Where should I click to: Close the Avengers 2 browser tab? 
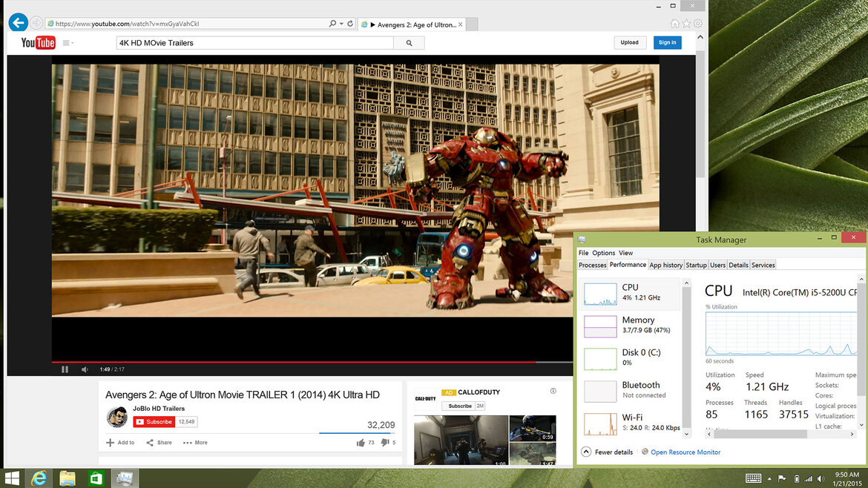(461, 24)
